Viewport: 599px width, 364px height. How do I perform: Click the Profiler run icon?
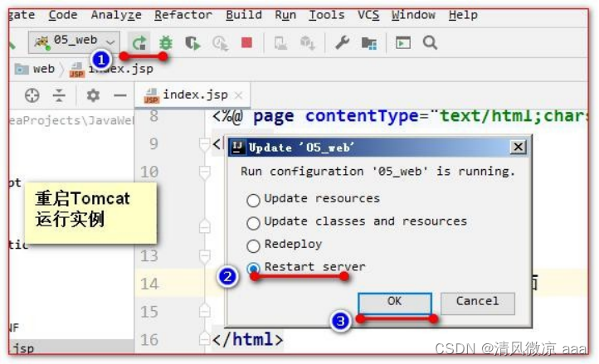[x=221, y=43]
